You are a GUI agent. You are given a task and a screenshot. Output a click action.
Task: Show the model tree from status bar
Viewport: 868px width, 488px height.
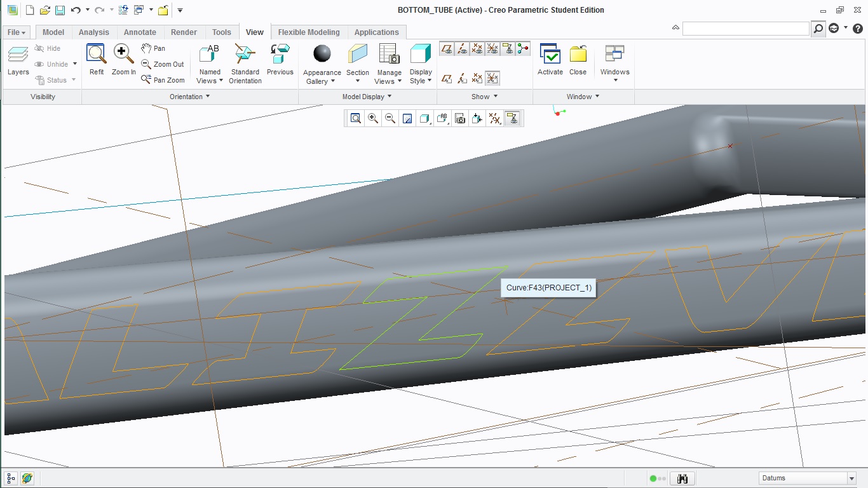(x=11, y=478)
